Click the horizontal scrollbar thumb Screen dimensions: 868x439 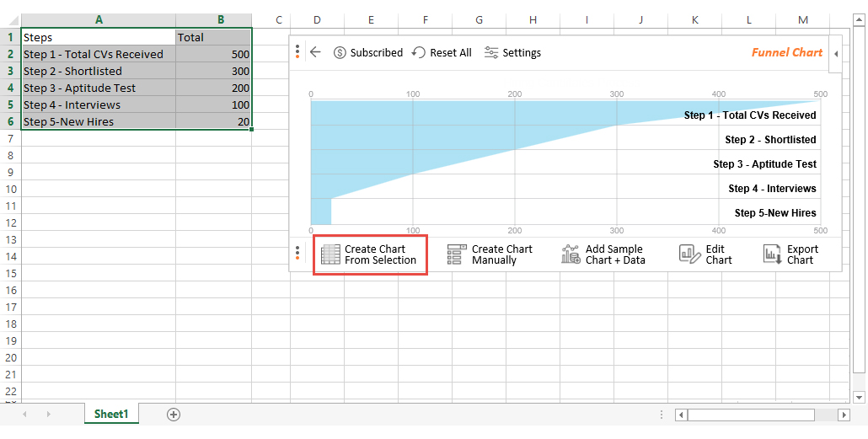click(x=751, y=415)
